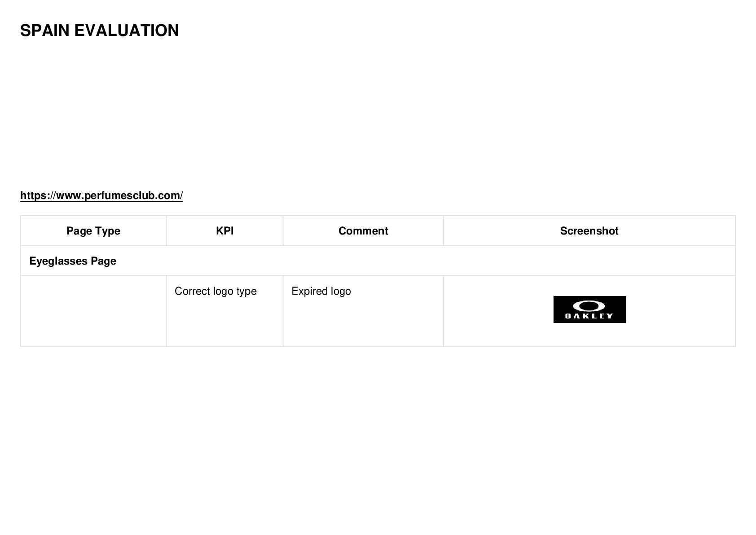This screenshot has height=535, width=756.
Task: Open the perfumesclub.com hyperlink
Action: pos(101,195)
